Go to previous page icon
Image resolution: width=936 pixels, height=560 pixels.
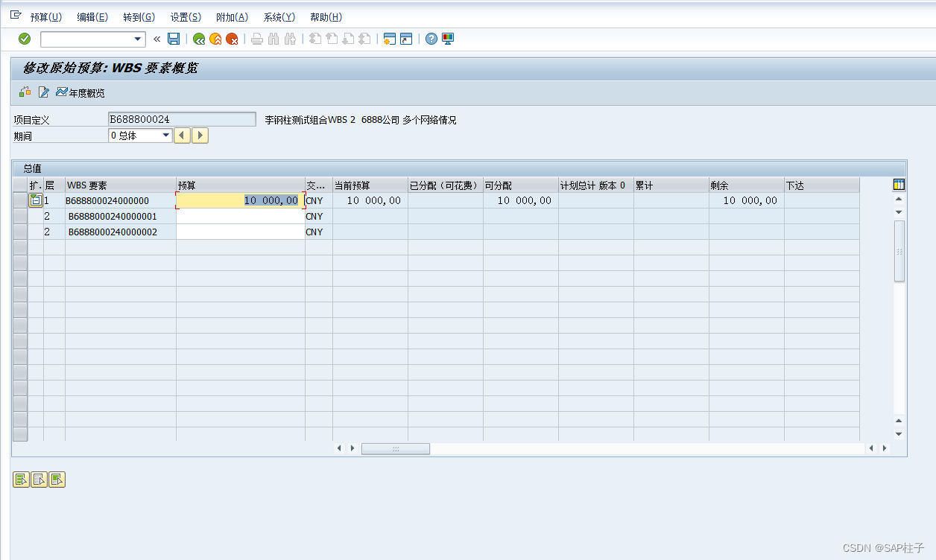[332, 39]
